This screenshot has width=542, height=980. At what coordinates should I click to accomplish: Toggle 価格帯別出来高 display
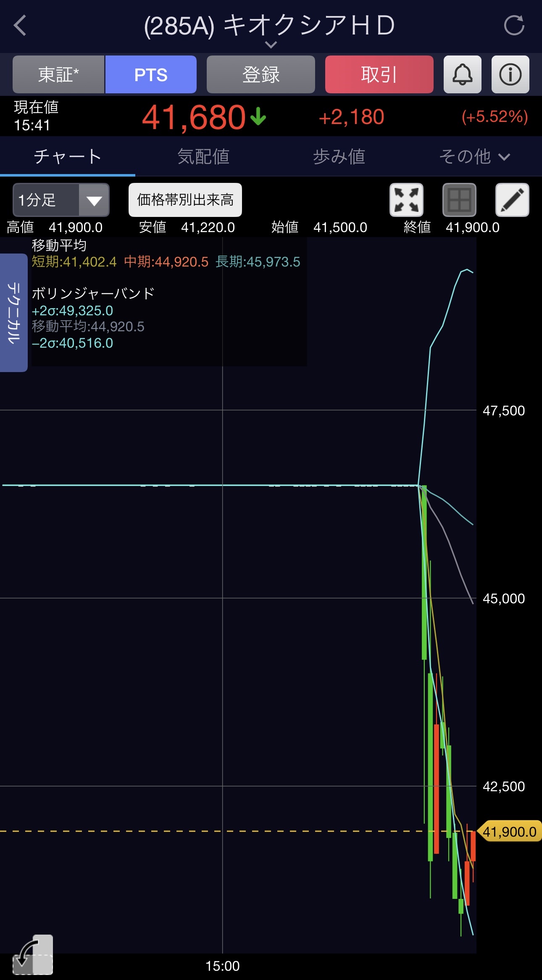(185, 200)
